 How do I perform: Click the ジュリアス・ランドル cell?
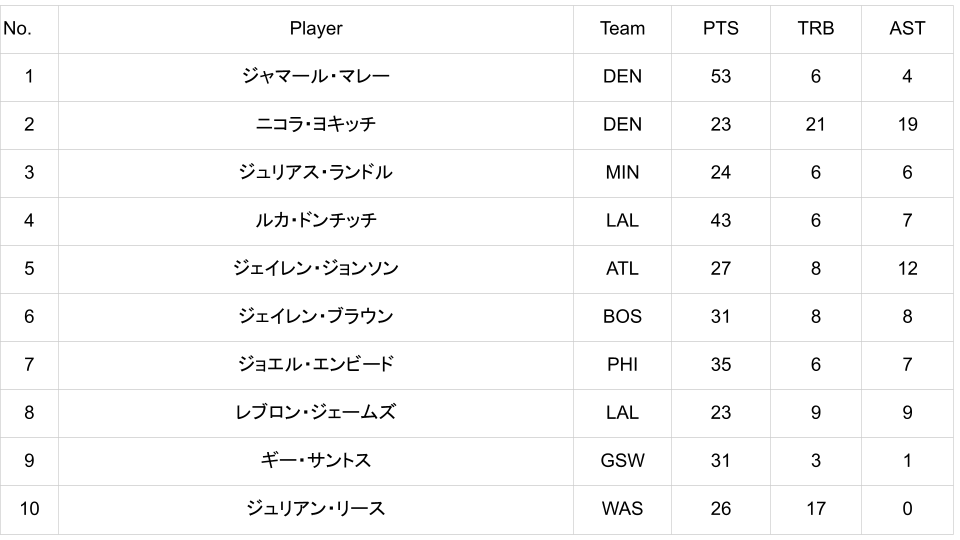(x=315, y=172)
